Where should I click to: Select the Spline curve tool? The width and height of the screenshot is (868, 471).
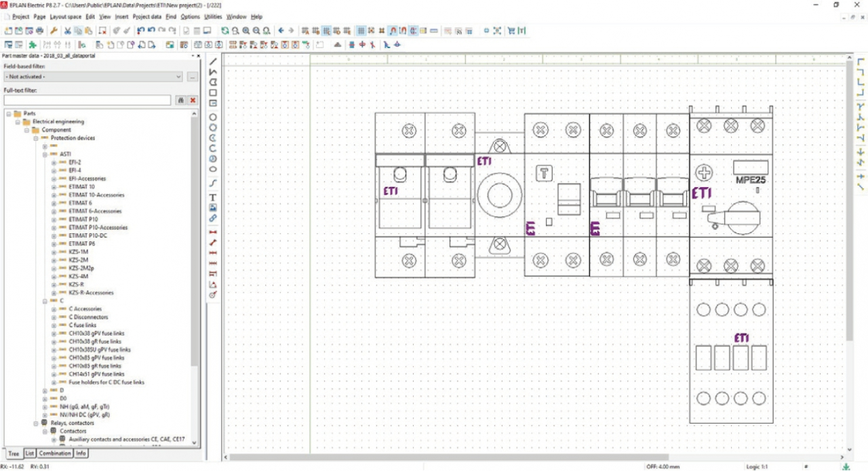213,183
